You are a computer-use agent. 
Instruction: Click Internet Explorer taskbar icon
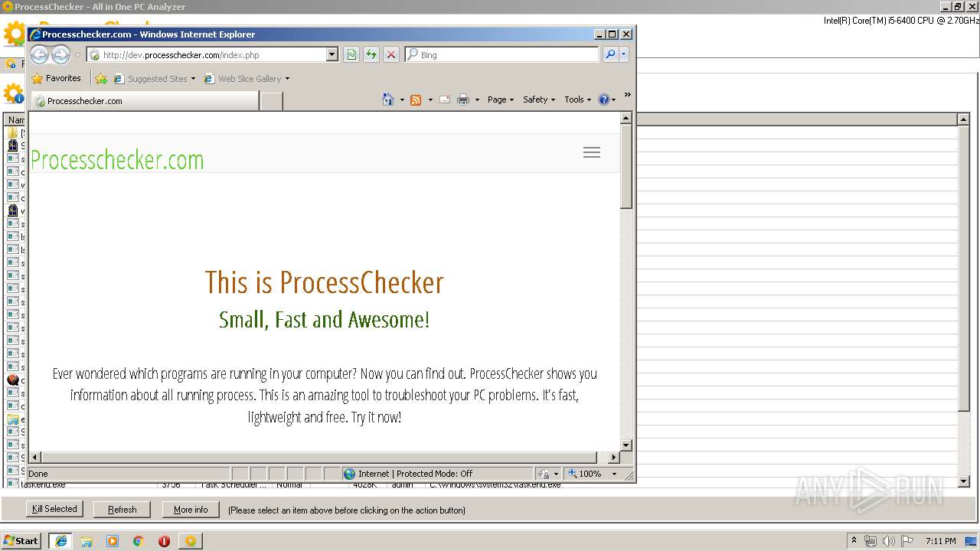61,540
